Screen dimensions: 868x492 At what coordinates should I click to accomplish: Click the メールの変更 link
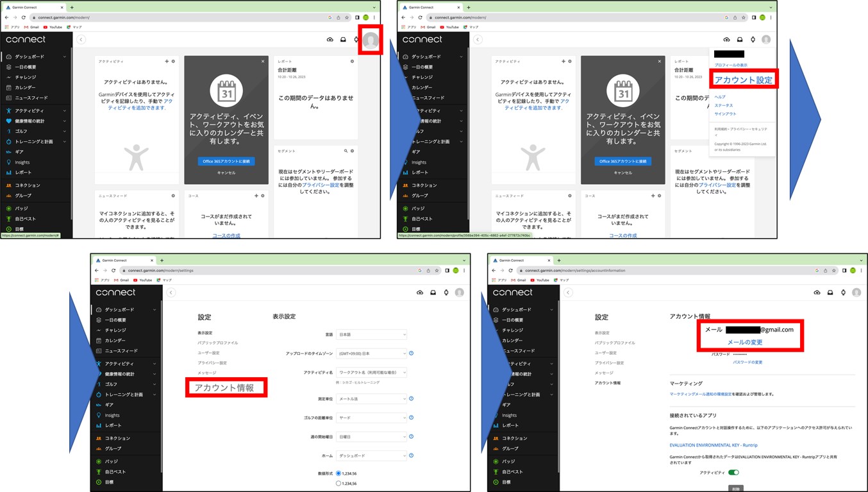[x=744, y=343]
